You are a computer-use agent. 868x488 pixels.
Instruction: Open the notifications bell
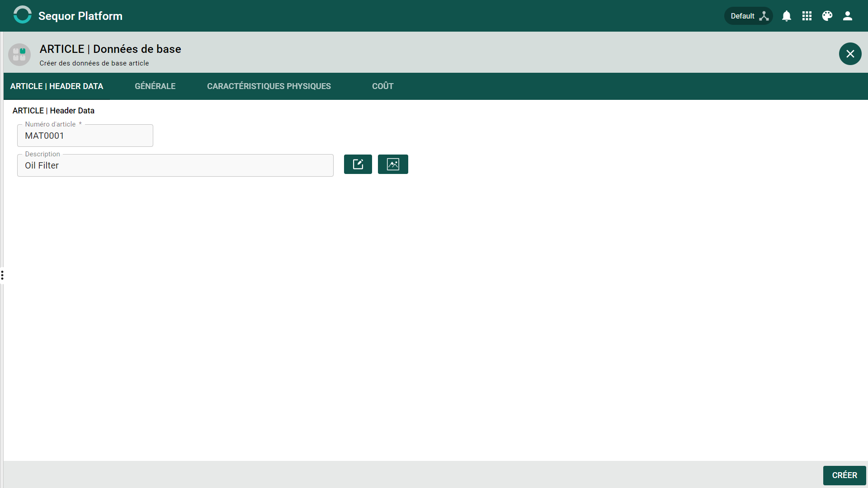(787, 16)
